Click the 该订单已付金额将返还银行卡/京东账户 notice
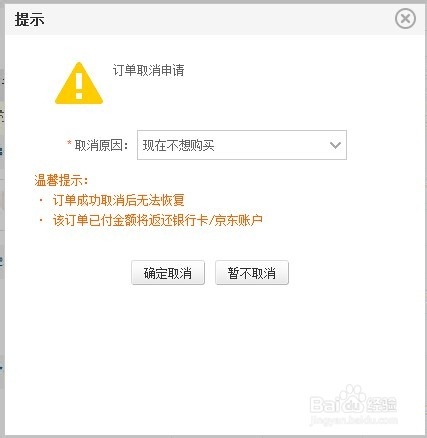The height and width of the screenshot is (438, 427). point(157,220)
